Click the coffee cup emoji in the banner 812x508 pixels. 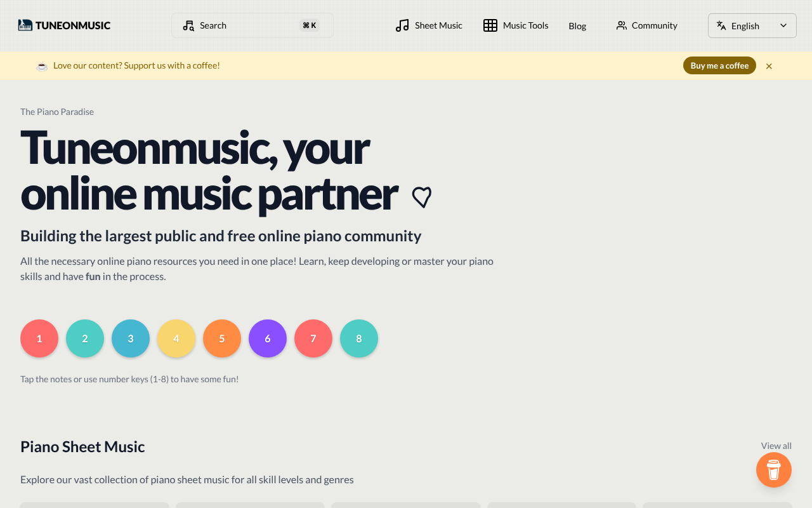click(x=41, y=65)
